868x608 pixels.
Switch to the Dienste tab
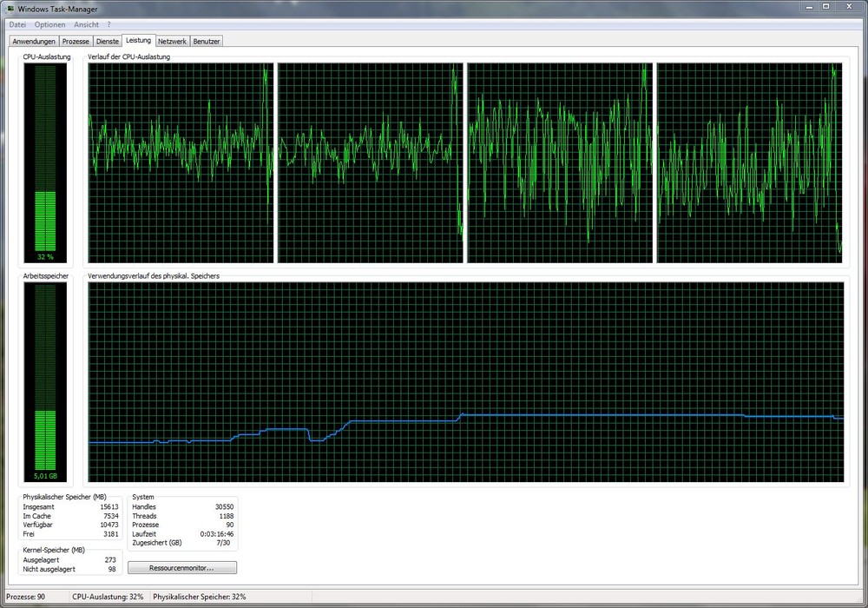[x=108, y=41]
